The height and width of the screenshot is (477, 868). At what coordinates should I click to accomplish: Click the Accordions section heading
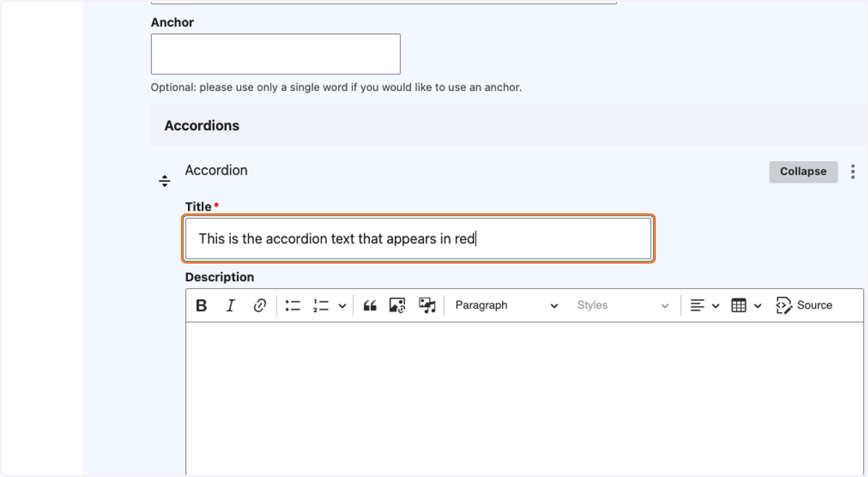[x=202, y=126]
